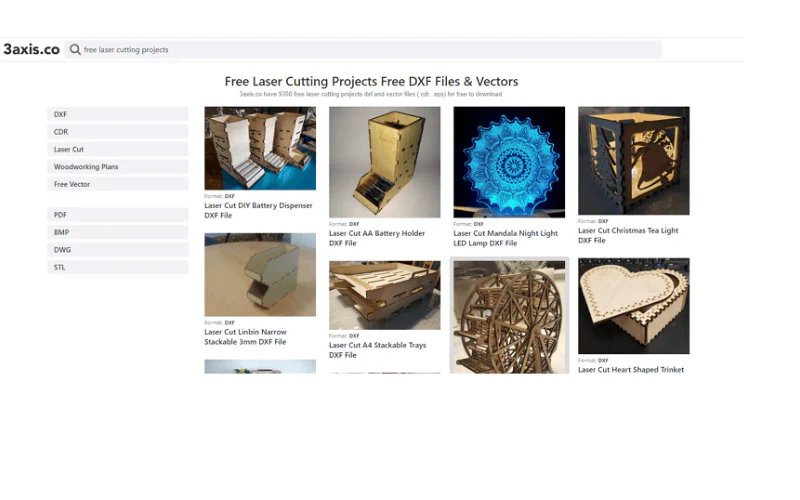Click the Laser Cut DIY Battery Dispenser title
The height and width of the screenshot is (500, 800).
(258, 210)
